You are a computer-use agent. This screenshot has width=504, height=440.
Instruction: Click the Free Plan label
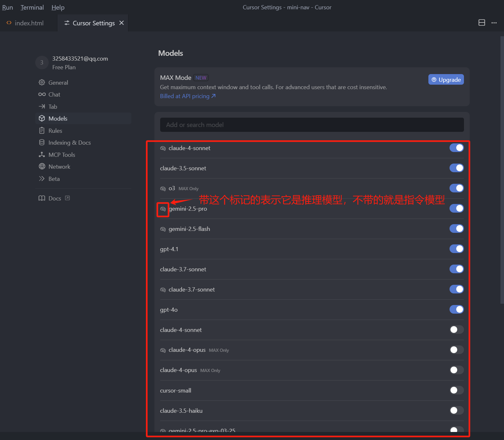pyautogui.click(x=64, y=67)
